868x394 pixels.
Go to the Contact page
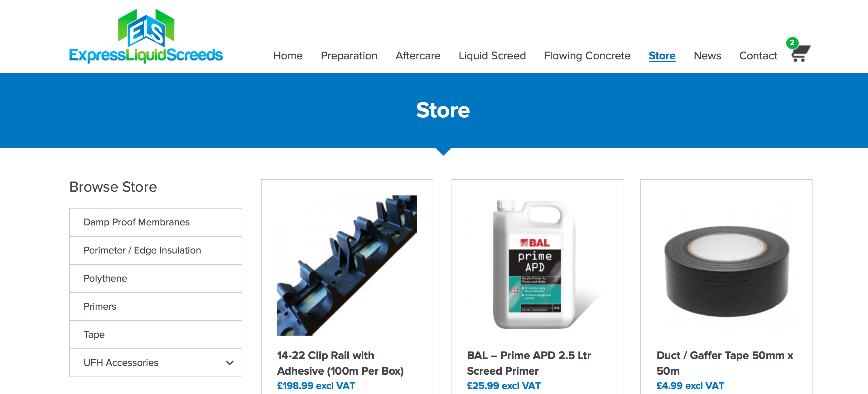point(758,56)
